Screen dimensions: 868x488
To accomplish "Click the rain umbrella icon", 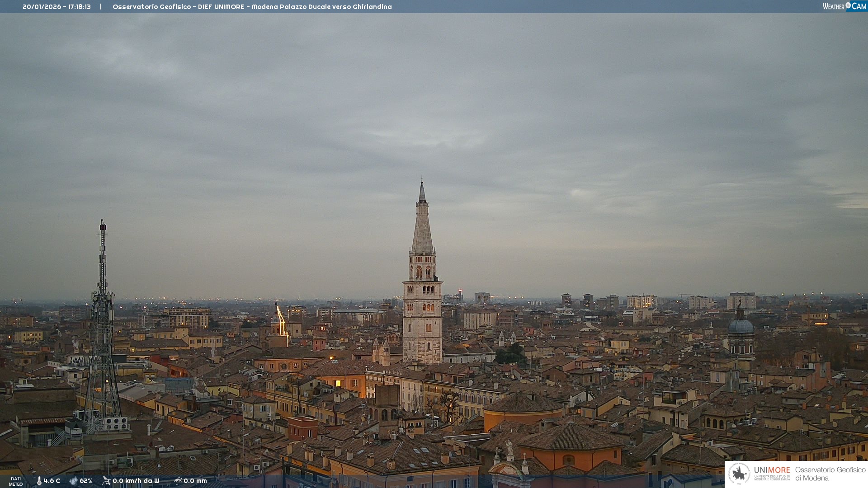I will click(178, 481).
